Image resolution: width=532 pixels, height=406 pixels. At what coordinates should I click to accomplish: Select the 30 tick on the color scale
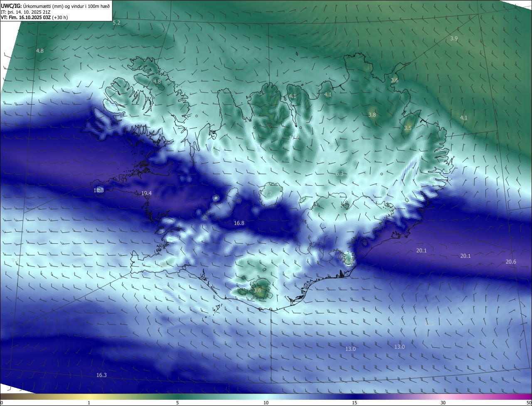443,403
